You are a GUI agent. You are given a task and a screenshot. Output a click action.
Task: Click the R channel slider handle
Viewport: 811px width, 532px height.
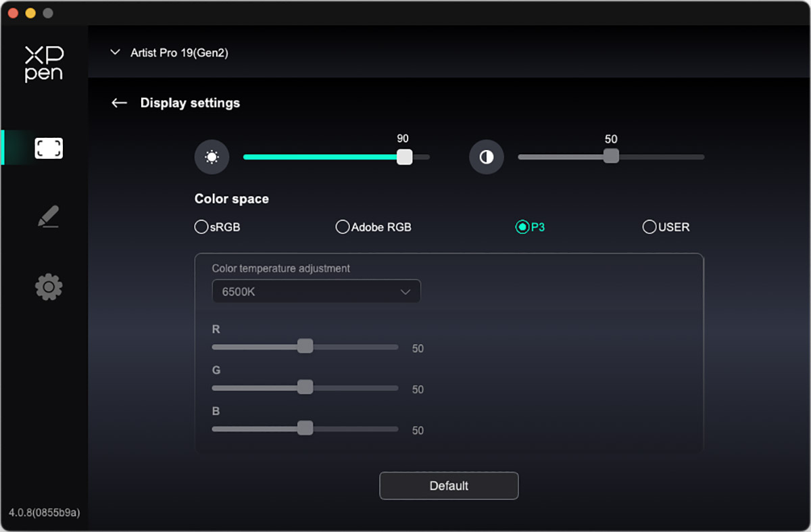pos(305,346)
